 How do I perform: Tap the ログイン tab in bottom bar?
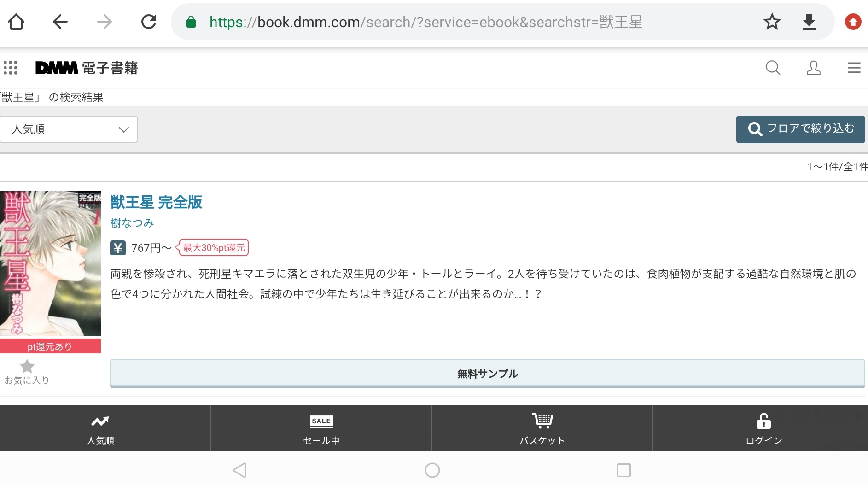point(763,428)
